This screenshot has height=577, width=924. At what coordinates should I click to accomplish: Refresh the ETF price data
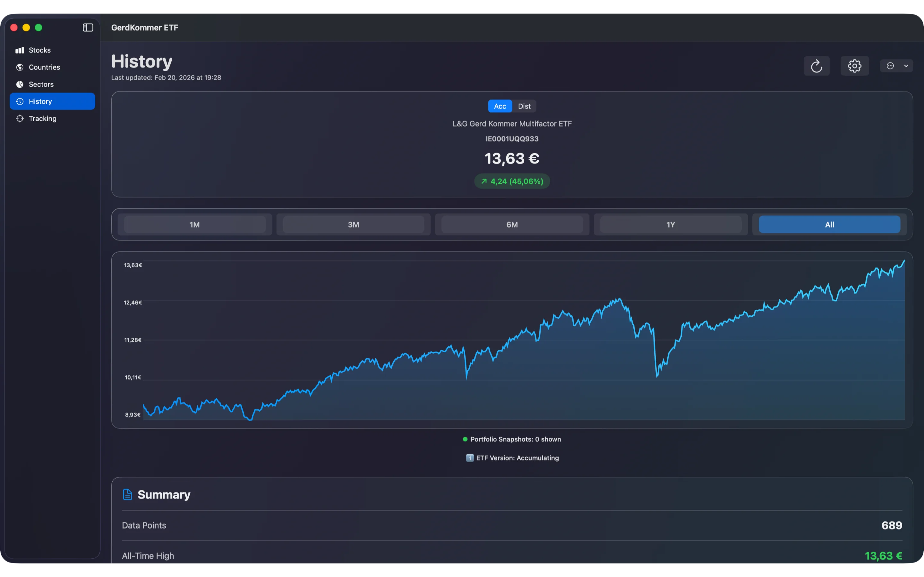pyautogui.click(x=817, y=66)
